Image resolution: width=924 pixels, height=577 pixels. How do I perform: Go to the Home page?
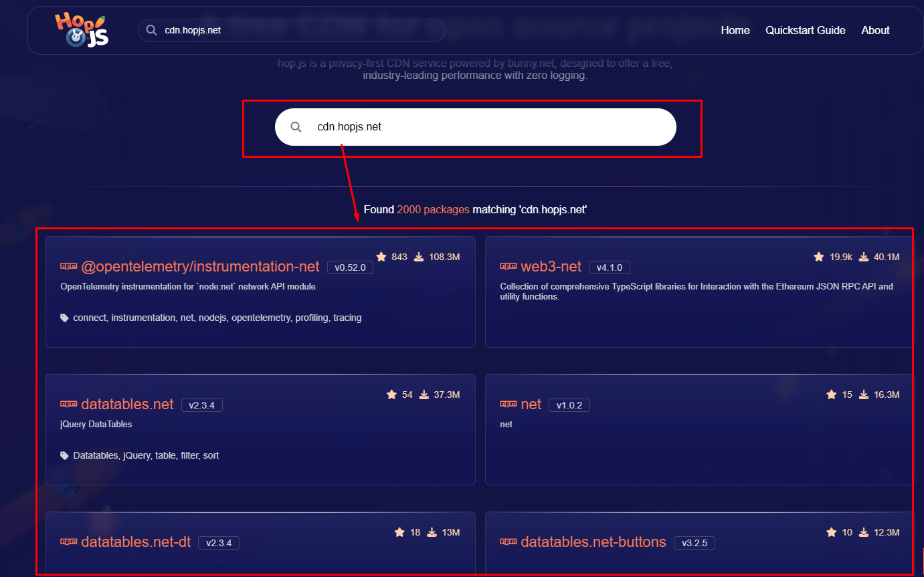[x=735, y=30]
